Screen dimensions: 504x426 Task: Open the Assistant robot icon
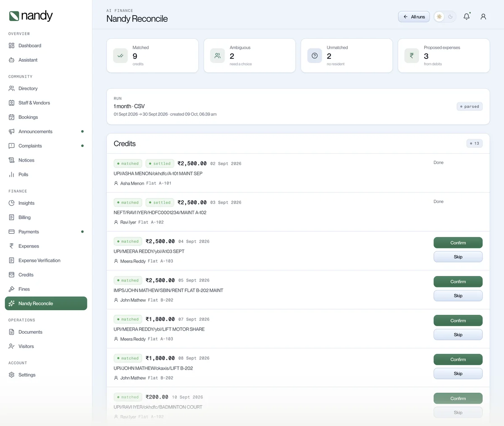tap(11, 60)
